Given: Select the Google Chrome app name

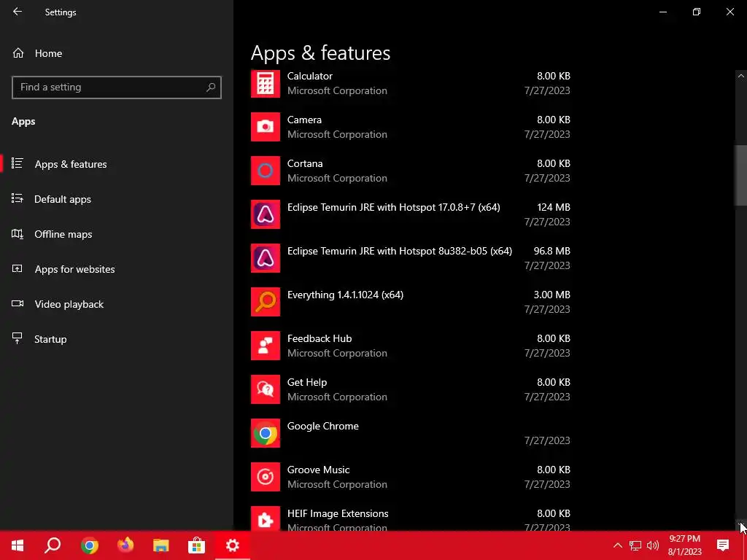Looking at the screenshot, I should (323, 426).
